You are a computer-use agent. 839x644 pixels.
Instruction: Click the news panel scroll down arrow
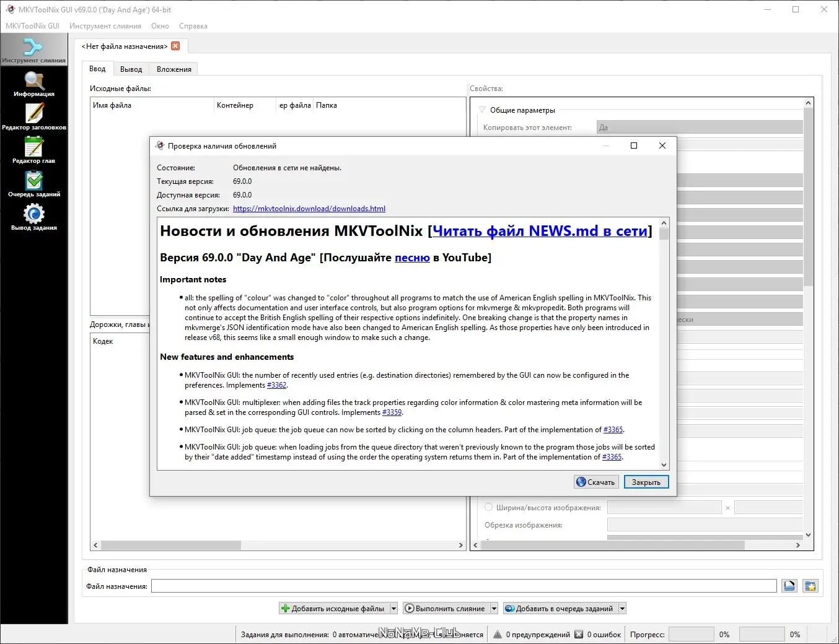(664, 465)
